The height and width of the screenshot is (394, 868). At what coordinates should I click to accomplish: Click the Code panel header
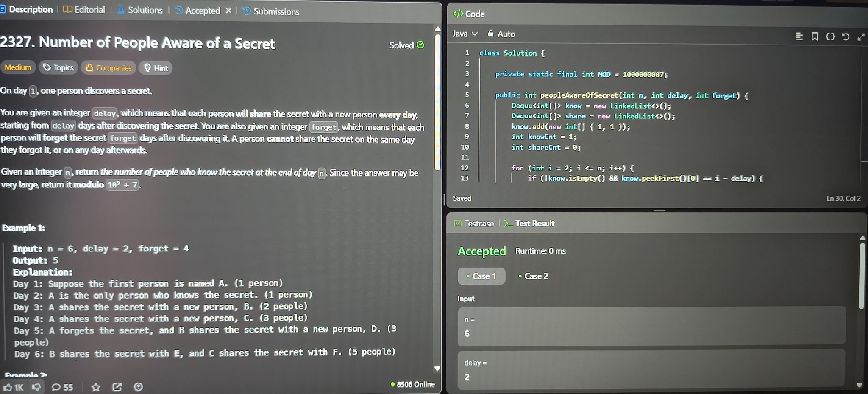469,14
